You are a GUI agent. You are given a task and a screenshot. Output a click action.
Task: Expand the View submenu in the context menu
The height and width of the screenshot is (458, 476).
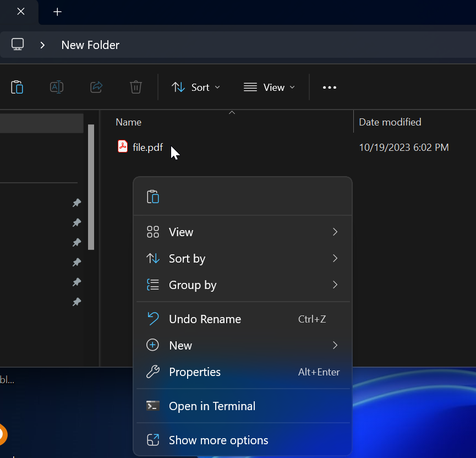click(243, 232)
